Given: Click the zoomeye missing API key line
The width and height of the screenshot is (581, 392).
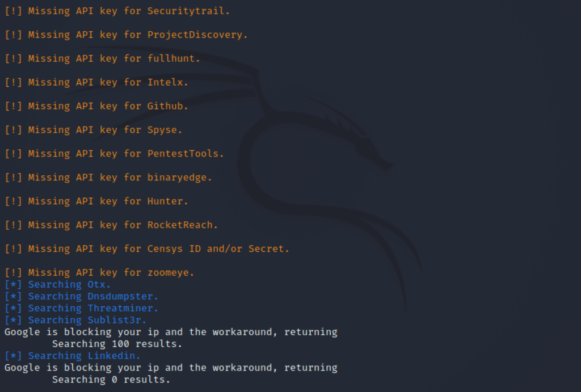Looking at the screenshot, I should (99, 273).
